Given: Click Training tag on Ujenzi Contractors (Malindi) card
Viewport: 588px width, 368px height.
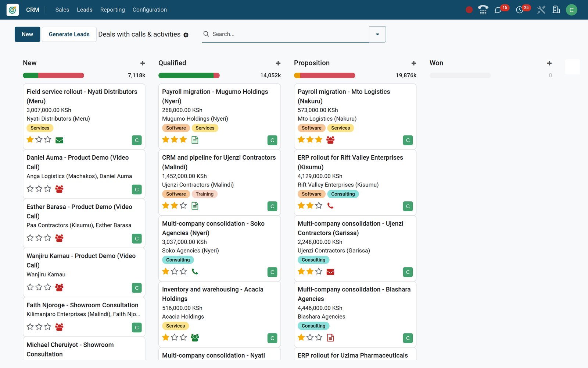Looking at the screenshot, I should tap(205, 194).
